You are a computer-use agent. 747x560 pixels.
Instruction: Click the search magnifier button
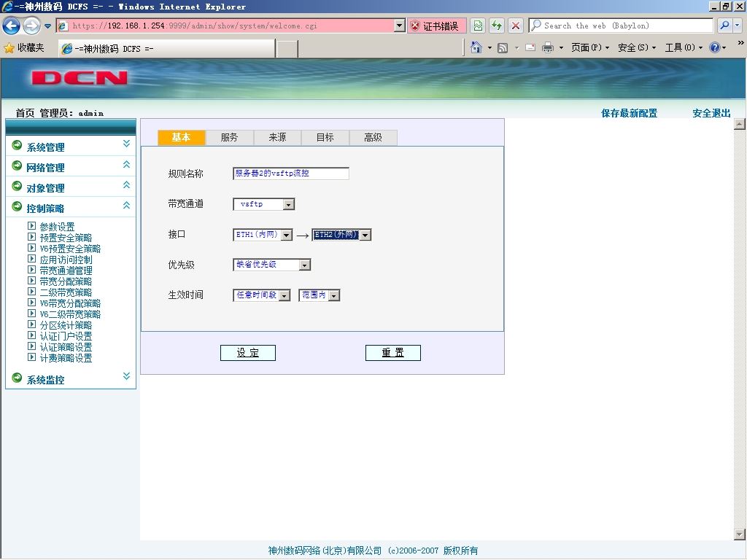click(724, 26)
